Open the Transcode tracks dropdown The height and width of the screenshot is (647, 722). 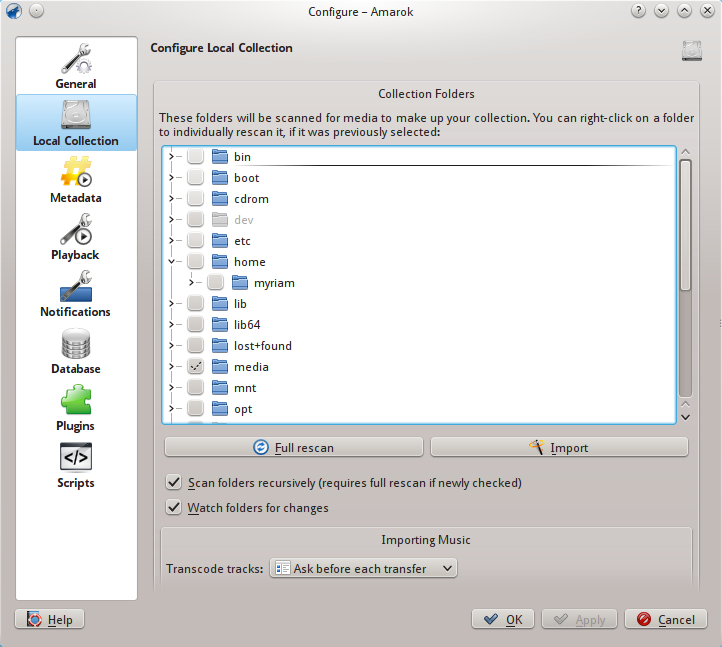tap(364, 569)
